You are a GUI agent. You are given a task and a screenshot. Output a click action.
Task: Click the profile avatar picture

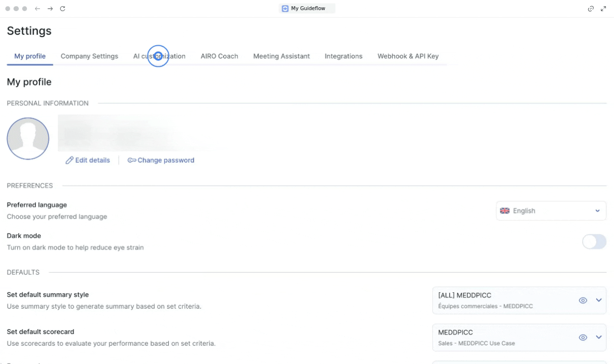coord(28,139)
